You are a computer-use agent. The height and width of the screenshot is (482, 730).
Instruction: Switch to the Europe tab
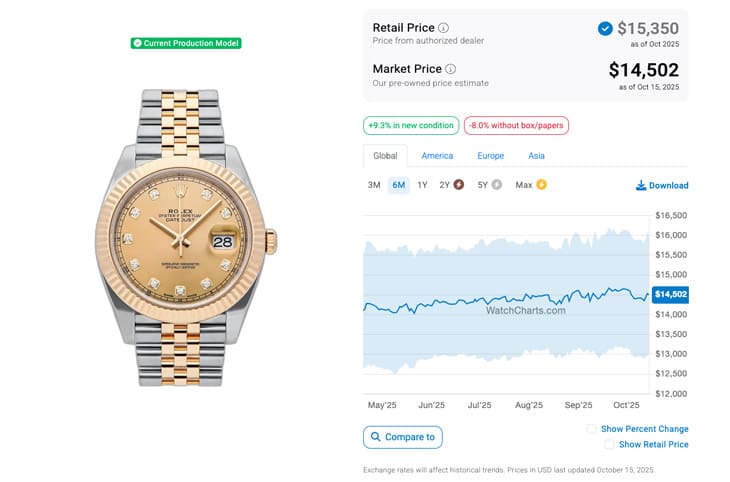coord(490,156)
